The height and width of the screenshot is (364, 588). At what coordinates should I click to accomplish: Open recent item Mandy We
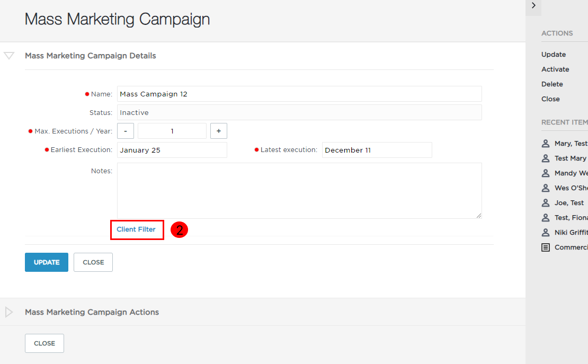(x=571, y=173)
